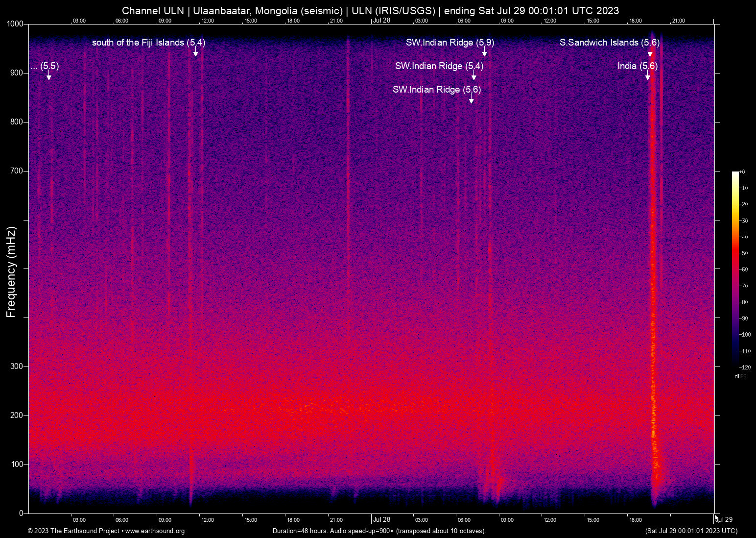Click the "Jul 28" marker on top time axis

coord(381,20)
